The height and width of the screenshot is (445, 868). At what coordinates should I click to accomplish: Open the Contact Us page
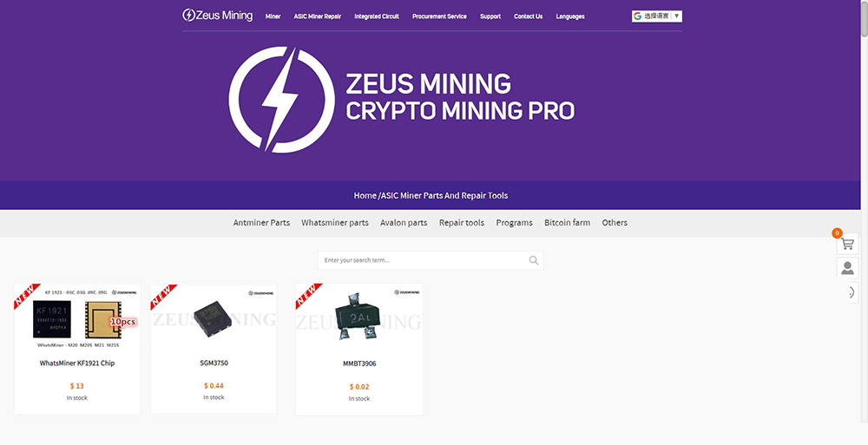pos(528,16)
